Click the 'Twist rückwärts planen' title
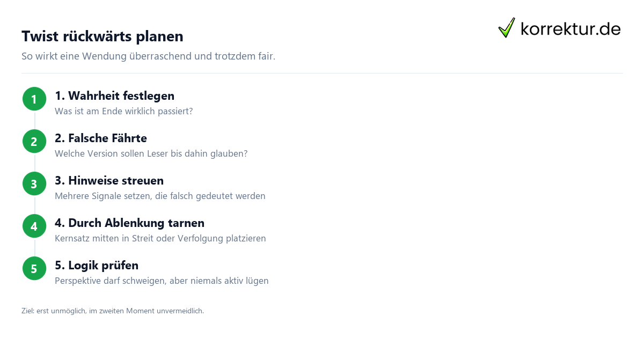This screenshot has height=338, width=644. click(103, 36)
